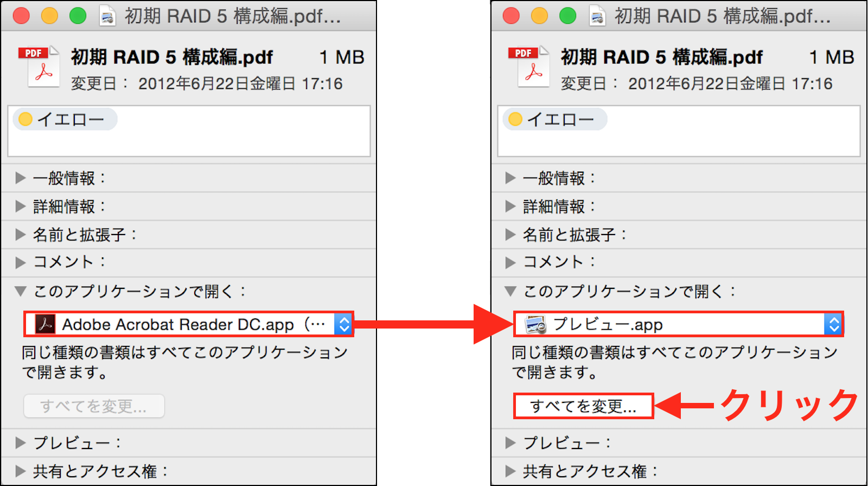
Task: Expand 一般情報 in the right window
Action: [510, 178]
